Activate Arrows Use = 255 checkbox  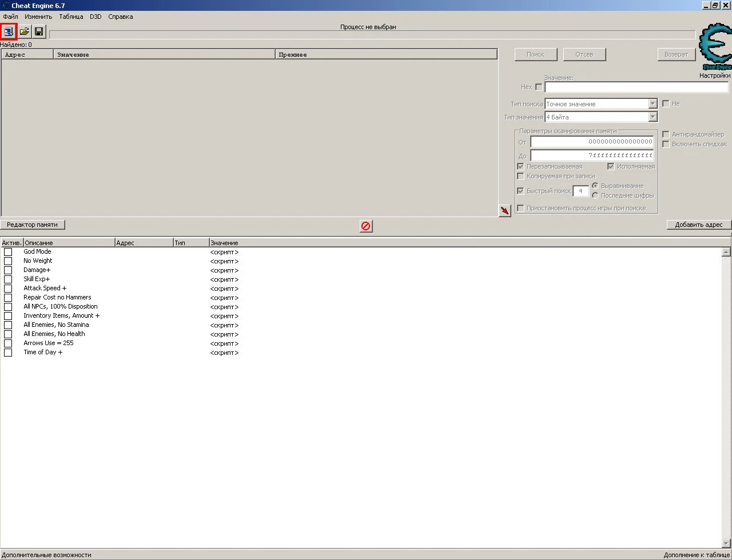point(8,343)
